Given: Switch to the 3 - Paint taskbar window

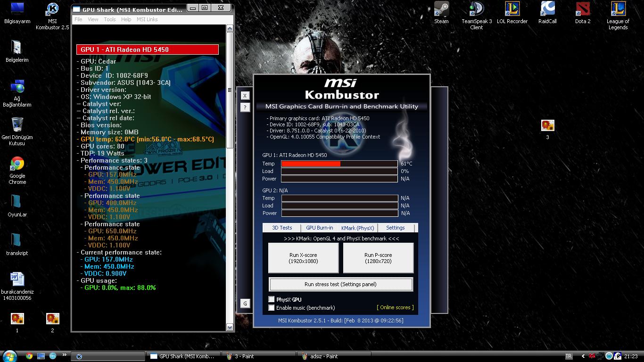Looking at the screenshot, I should click(258, 356).
